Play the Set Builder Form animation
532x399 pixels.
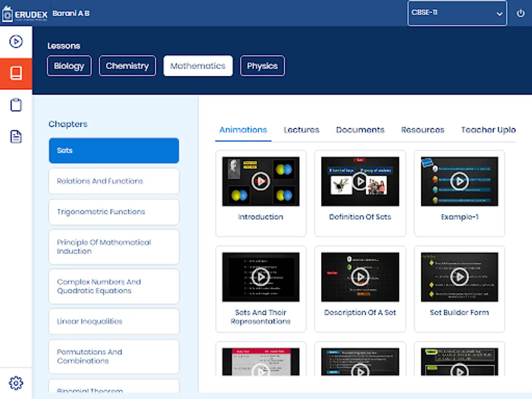point(459,277)
